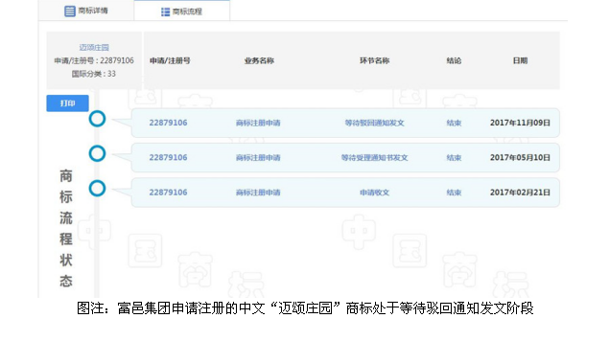Click 商标注册申请 in the 2017年02月21日 row
The height and width of the screenshot is (364, 609).
click(258, 193)
